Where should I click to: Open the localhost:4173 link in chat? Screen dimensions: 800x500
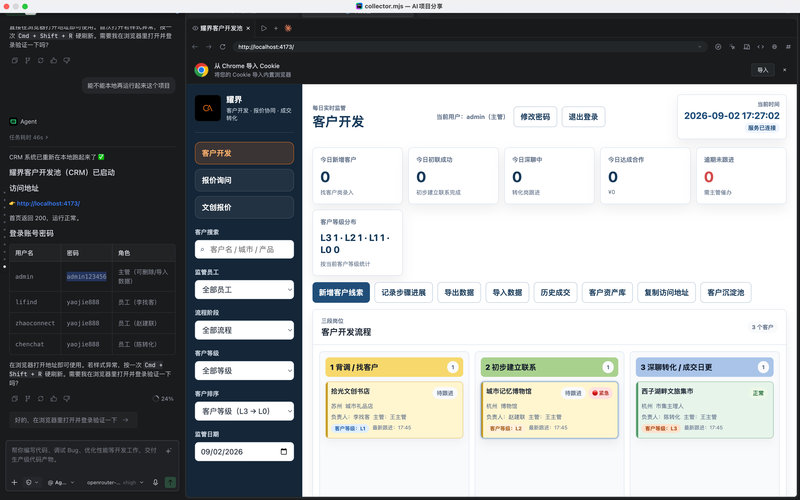48,203
